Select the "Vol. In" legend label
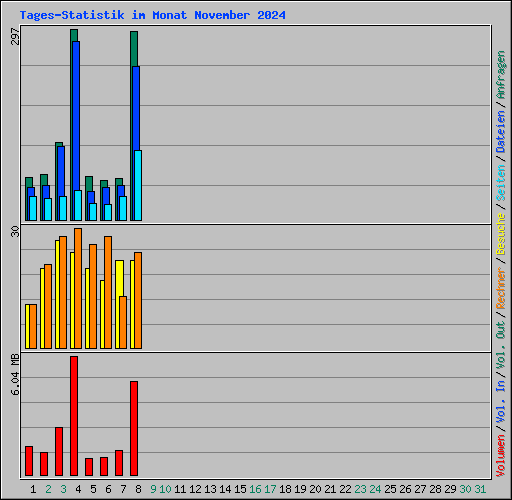The height and width of the screenshot is (500, 512). point(501,403)
